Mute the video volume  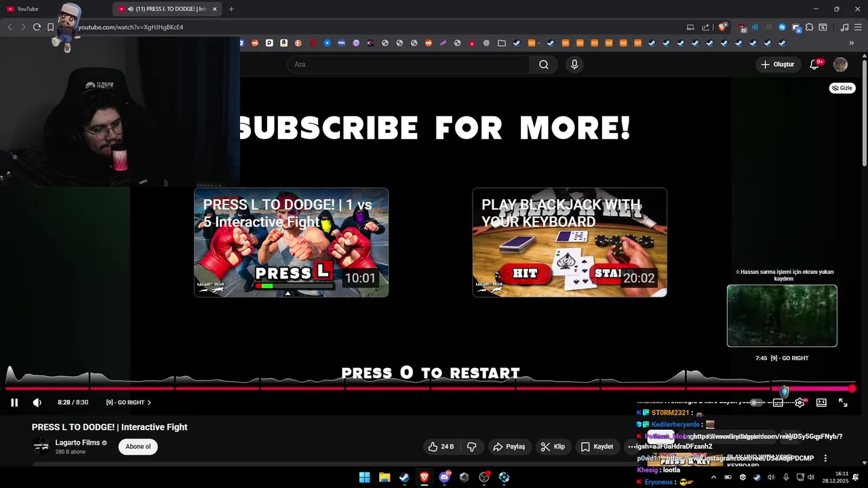37,403
